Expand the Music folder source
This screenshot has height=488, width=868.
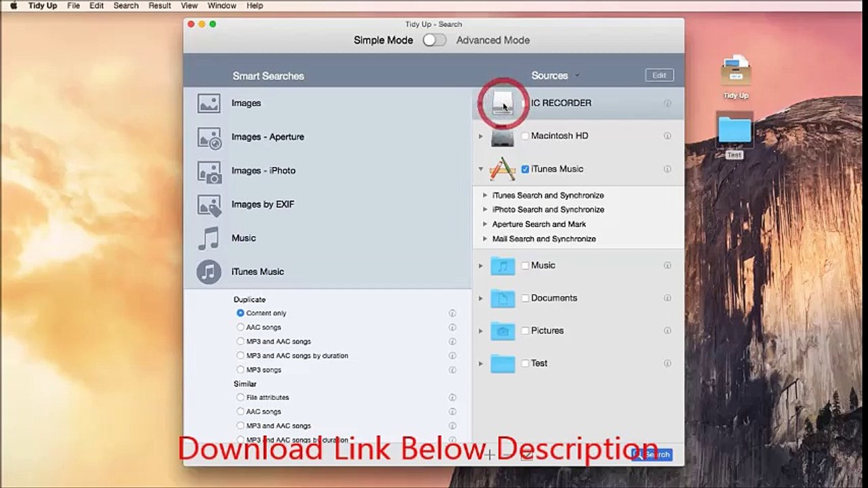coord(480,266)
